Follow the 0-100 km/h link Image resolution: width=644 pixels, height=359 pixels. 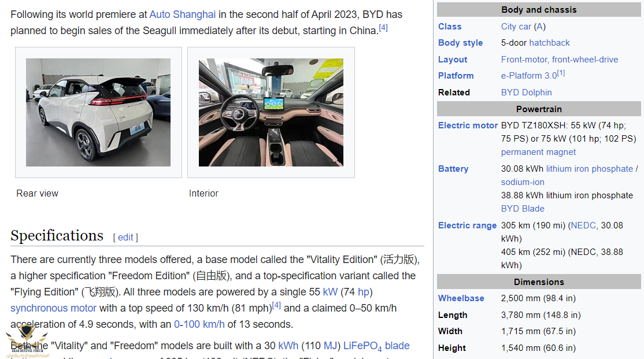199,324
